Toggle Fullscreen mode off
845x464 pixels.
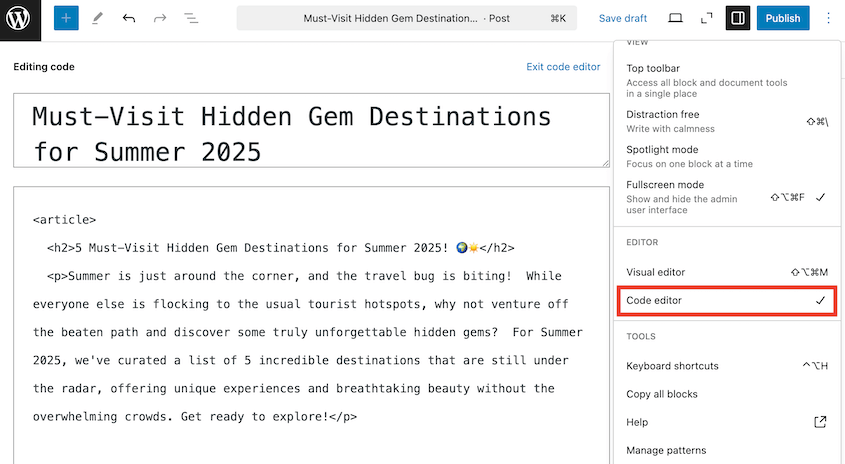727,197
